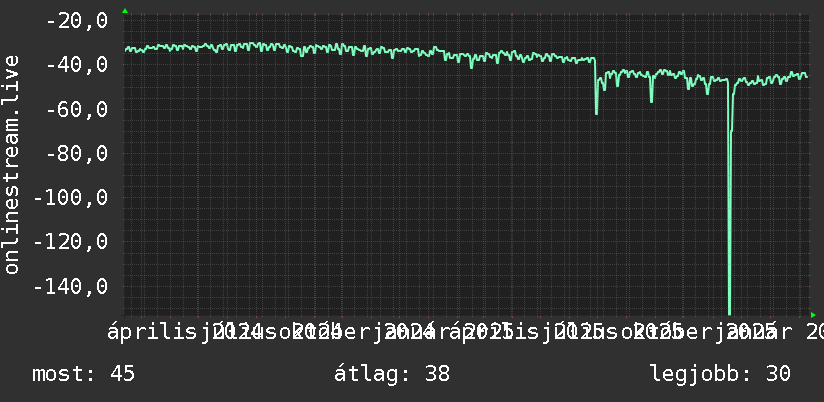
Task: Click the onlinestream.live vertical axis title
Action: tap(11, 164)
